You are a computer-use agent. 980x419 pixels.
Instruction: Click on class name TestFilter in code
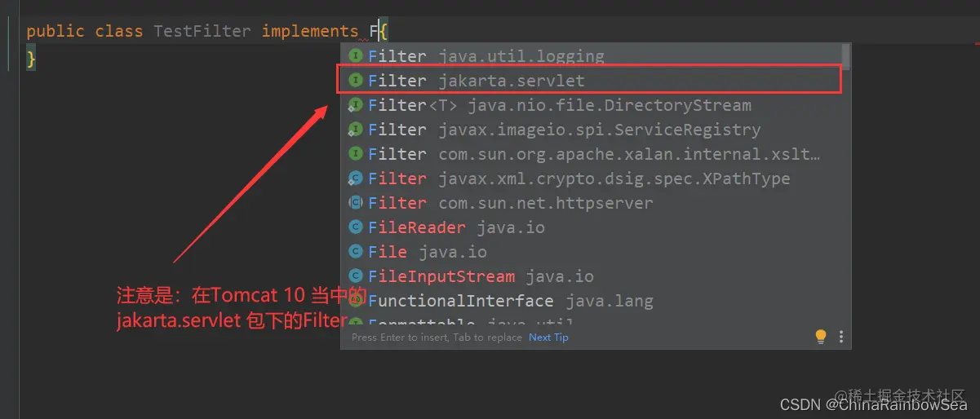coord(203,31)
